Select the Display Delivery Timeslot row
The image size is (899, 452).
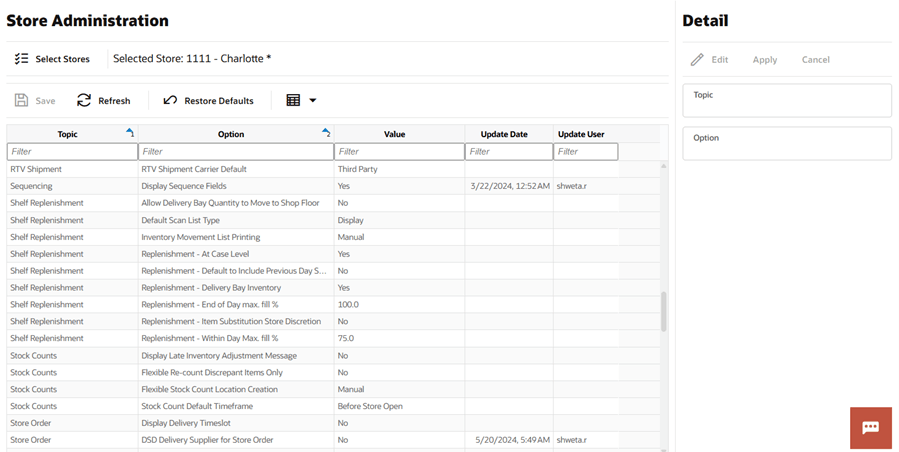click(333, 423)
